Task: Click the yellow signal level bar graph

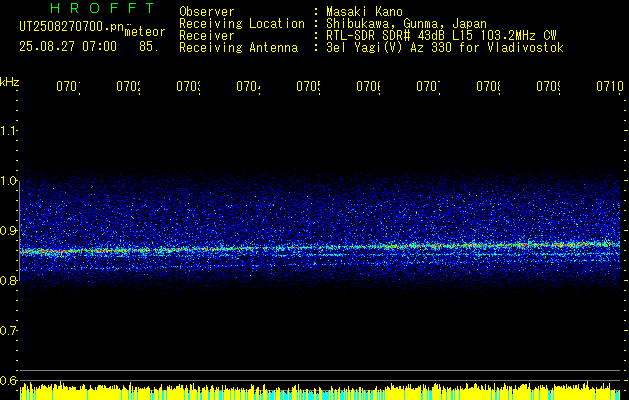Action: tap(320, 391)
